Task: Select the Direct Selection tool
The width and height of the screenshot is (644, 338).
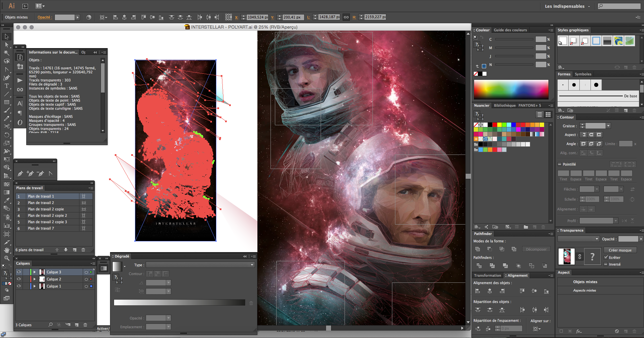Action: tap(6, 45)
